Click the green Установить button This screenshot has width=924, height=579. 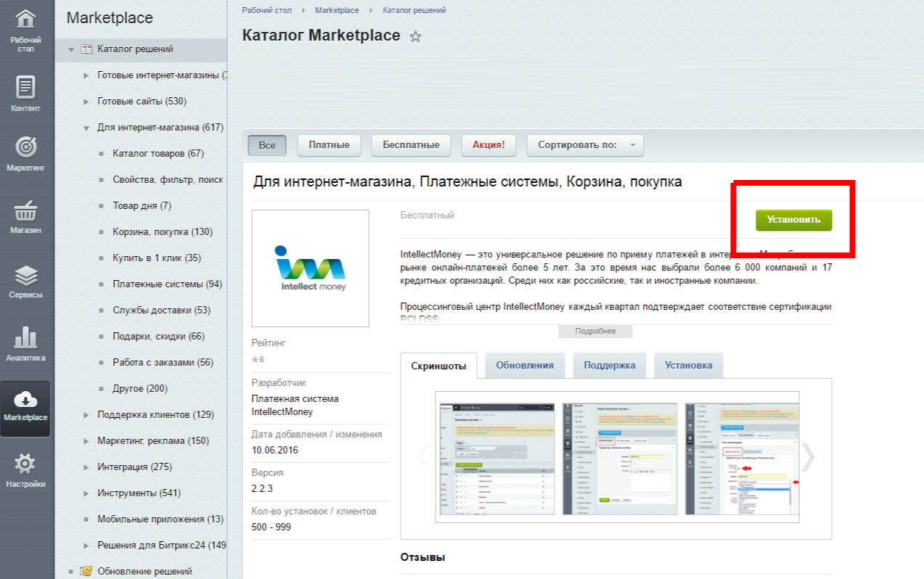pos(793,220)
